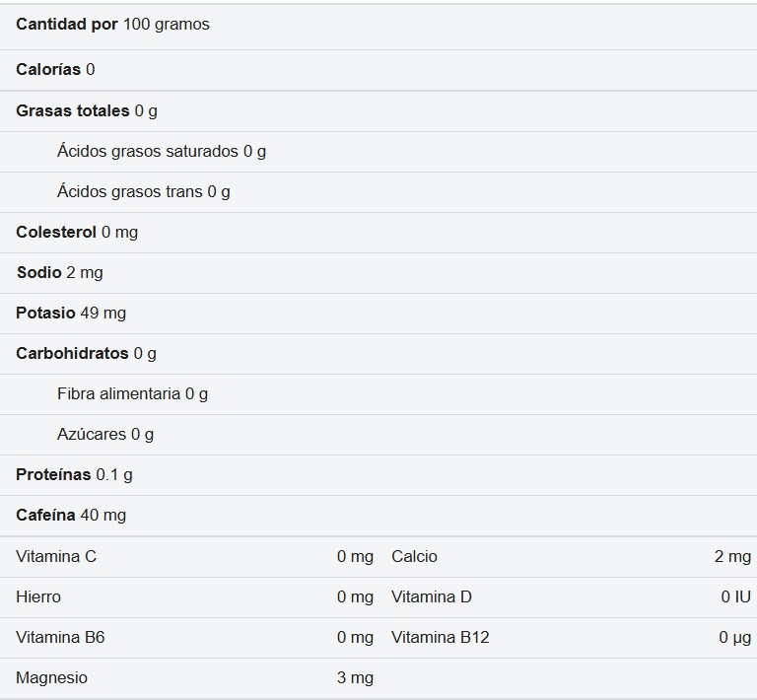Select the Azúcares row
This screenshot has height=700, width=757.
(x=92, y=435)
